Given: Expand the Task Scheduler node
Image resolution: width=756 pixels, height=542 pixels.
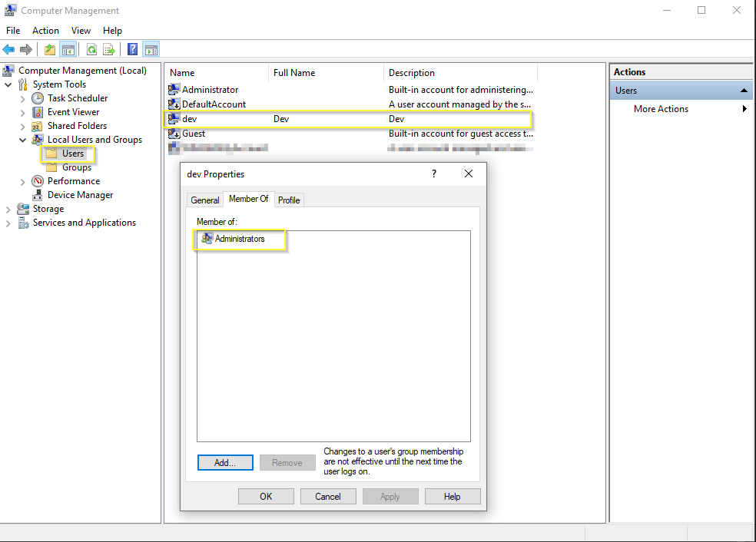Looking at the screenshot, I should point(22,99).
